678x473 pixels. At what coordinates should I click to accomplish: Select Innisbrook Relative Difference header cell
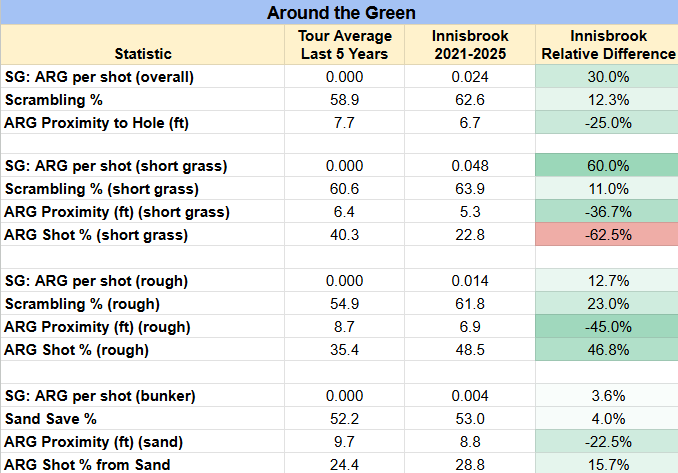pos(607,45)
